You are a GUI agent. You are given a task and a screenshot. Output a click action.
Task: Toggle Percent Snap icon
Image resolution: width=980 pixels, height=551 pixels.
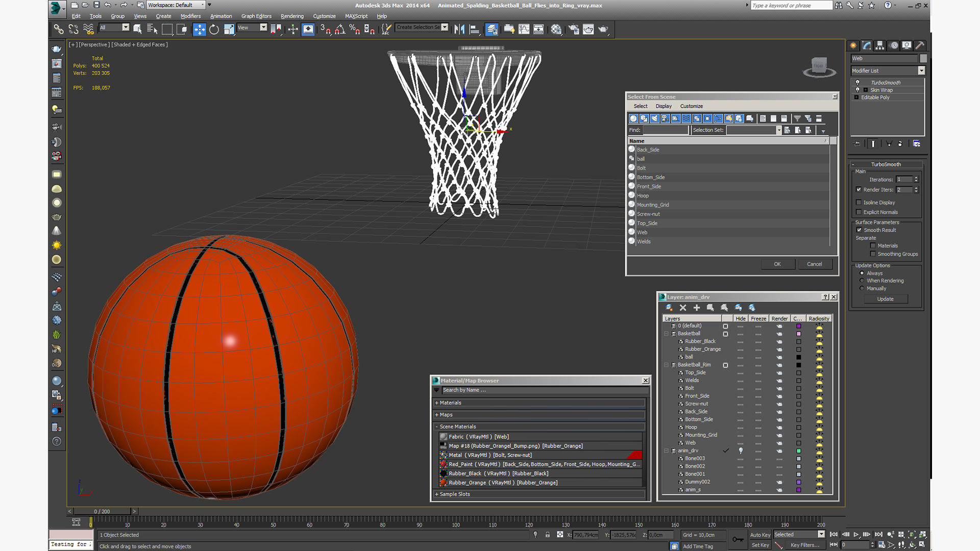click(355, 30)
